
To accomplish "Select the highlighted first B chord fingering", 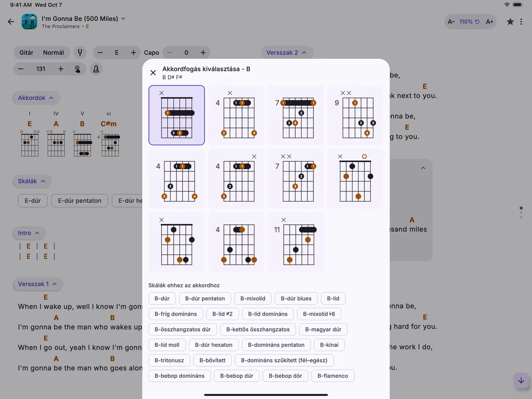I will tap(177, 115).
